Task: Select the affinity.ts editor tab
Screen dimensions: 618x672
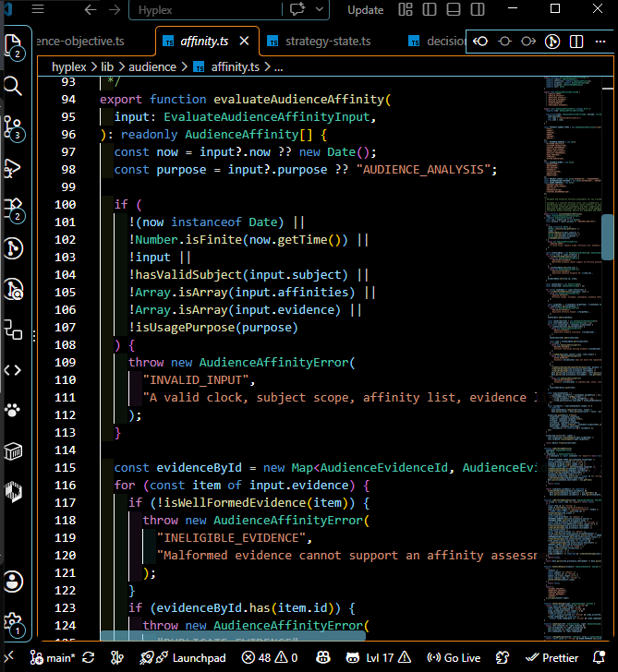Action: (204, 42)
